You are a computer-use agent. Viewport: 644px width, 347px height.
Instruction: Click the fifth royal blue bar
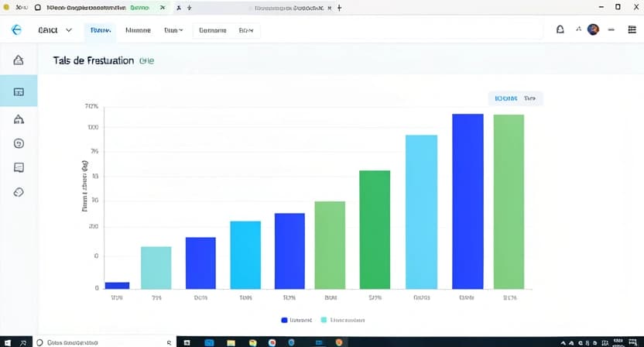click(289, 251)
